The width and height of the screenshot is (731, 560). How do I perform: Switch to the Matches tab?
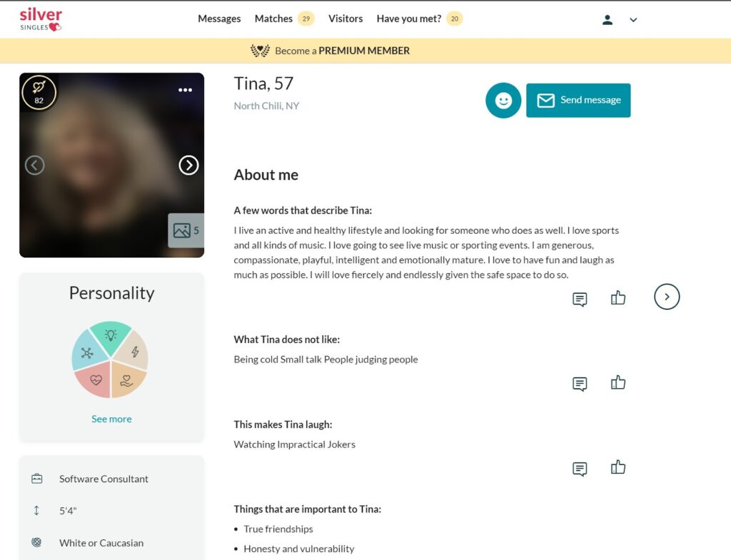tap(273, 19)
